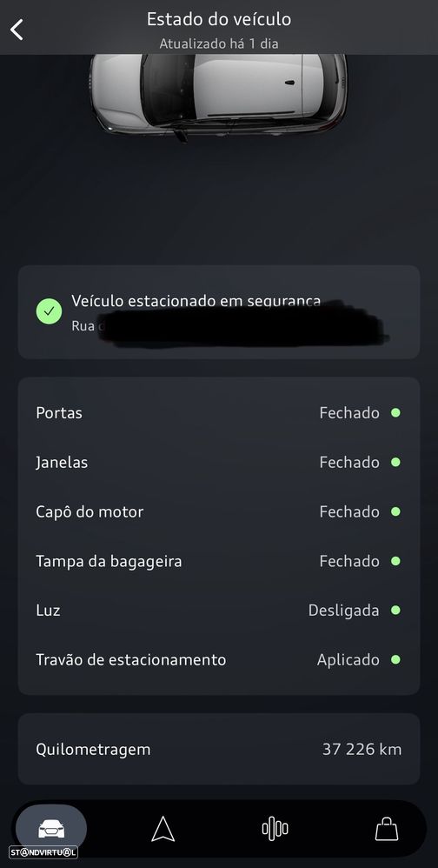Tap the car top-view image
438x868 pixels.
(218, 97)
